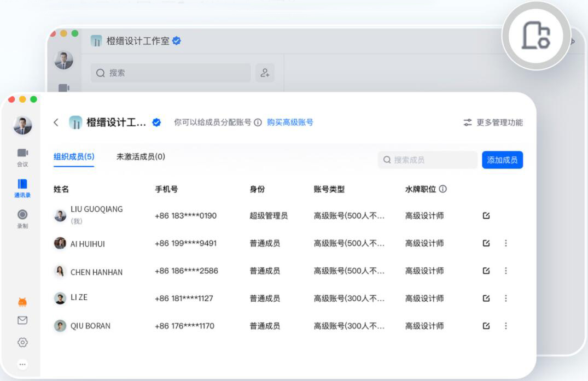Screen dimensions: 588x381
Task: Open the Recording (录制) sidebar icon
Action: pos(22,218)
